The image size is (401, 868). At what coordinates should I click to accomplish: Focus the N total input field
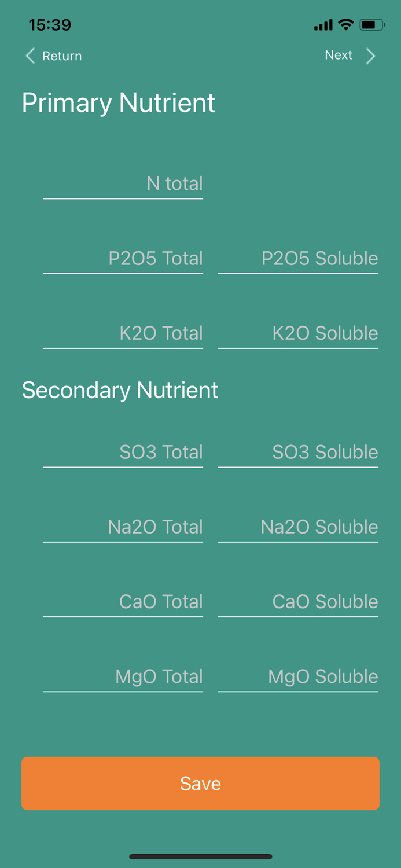(123, 184)
